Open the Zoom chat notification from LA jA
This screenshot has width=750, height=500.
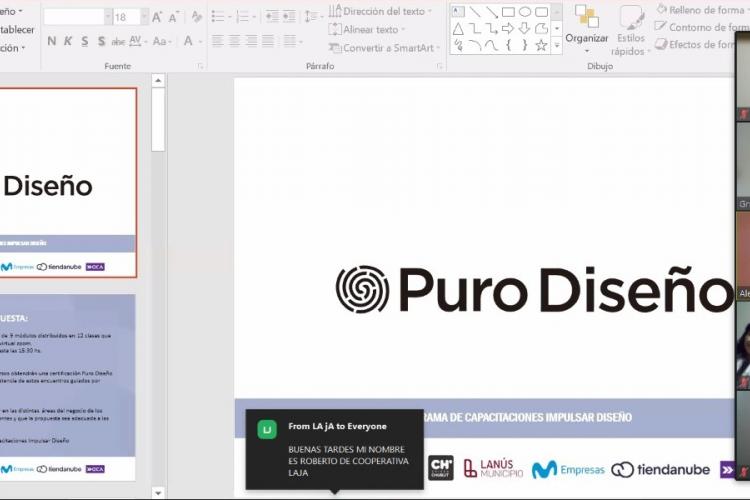334,449
